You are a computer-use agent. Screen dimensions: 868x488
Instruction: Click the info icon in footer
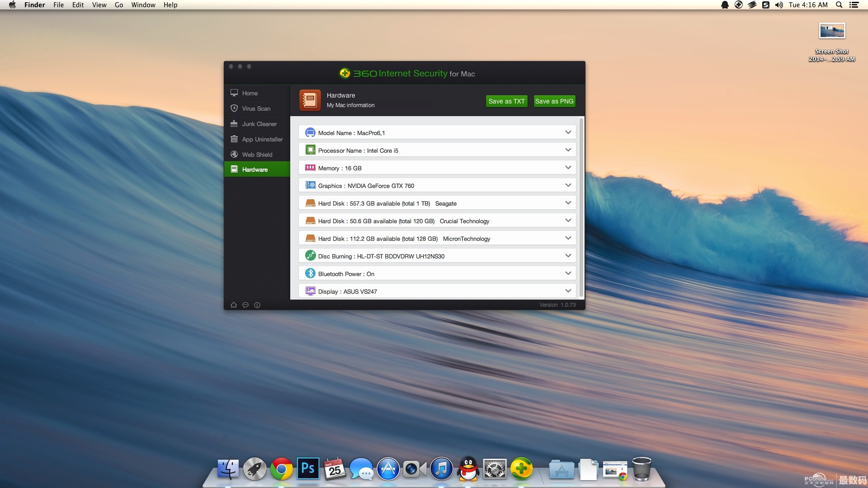click(257, 305)
